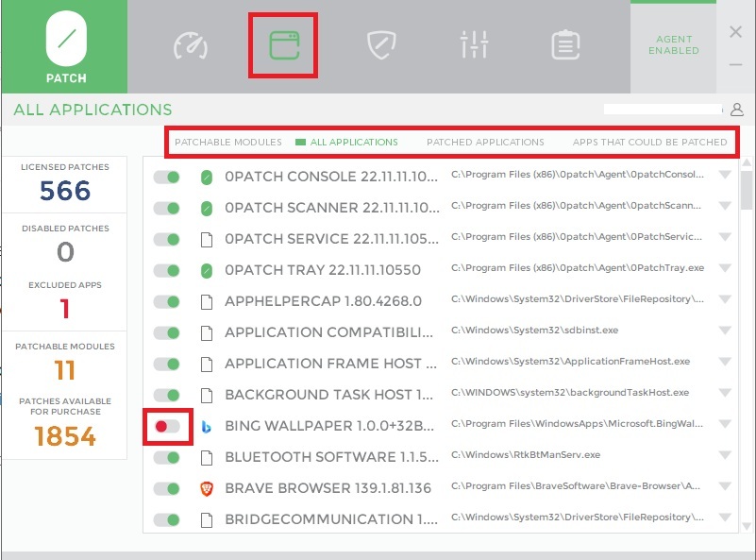Enable patching for Bing Wallpaper
This screenshot has width=756, height=560.
tap(167, 427)
